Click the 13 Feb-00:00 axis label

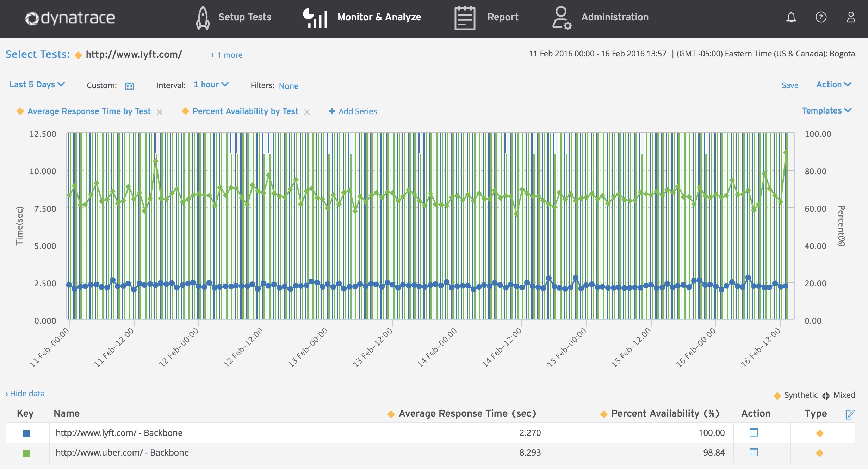(x=308, y=347)
